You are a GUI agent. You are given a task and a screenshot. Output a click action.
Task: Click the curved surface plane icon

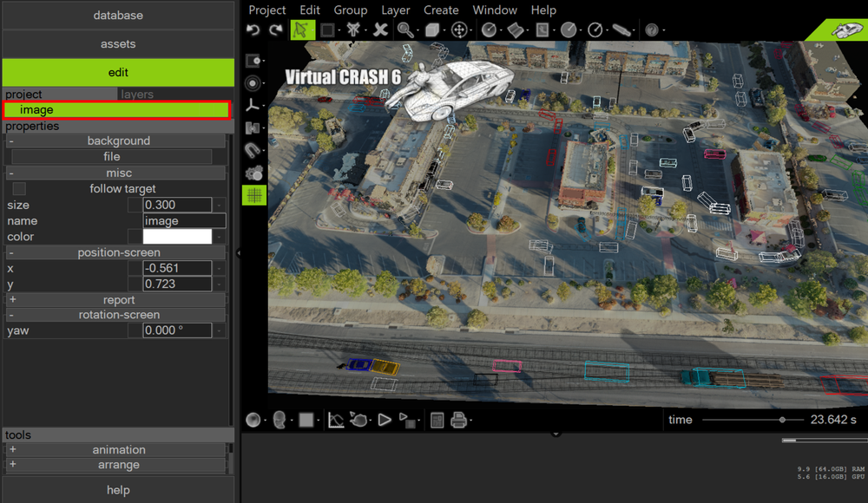point(515,29)
